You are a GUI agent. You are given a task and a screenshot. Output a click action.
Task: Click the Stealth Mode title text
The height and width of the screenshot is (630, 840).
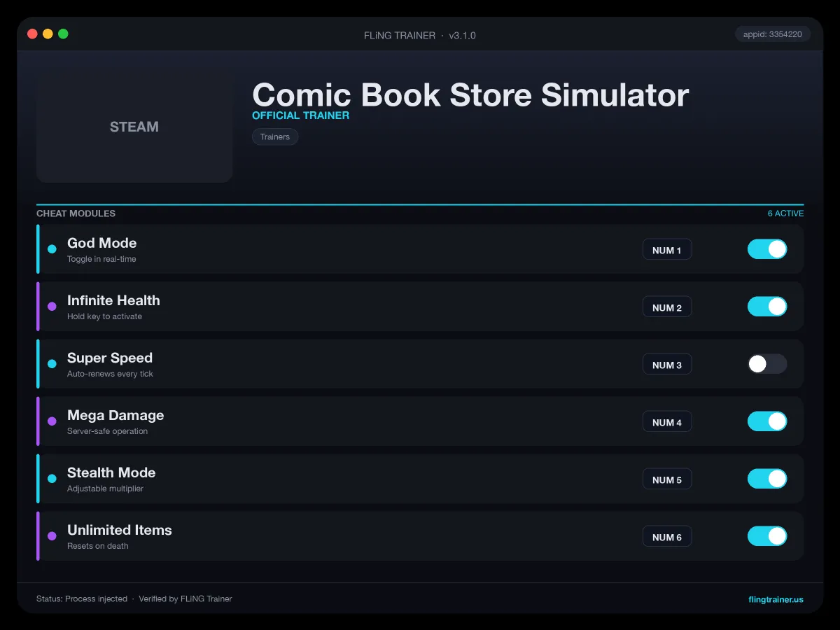click(111, 472)
